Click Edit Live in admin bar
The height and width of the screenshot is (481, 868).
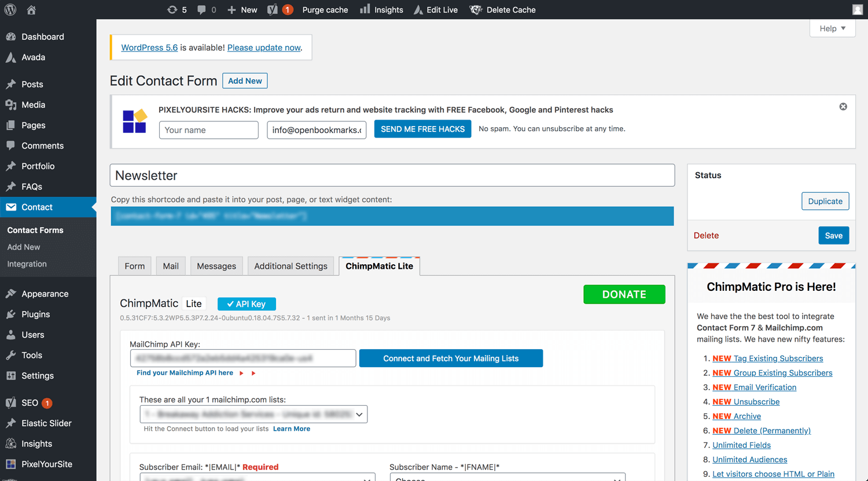tap(436, 10)
